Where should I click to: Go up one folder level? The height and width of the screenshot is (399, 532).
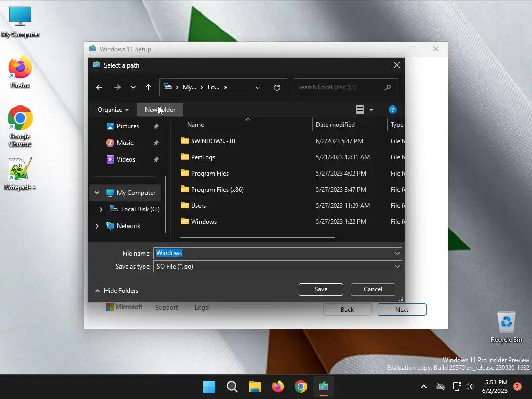coord(148,87)
